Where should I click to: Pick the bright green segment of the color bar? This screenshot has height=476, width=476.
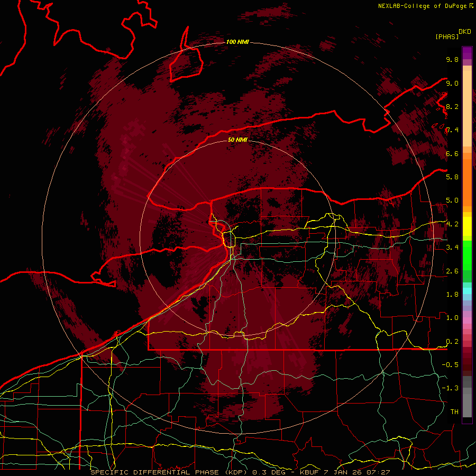pos(467,255)
